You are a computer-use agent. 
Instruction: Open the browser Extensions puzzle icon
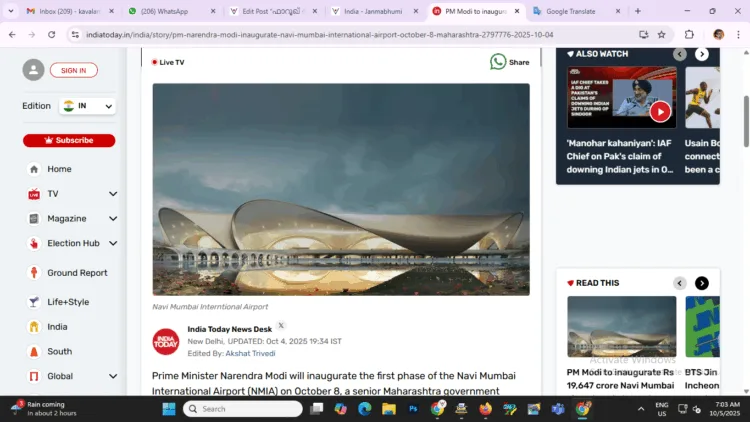tap(689, 34)
